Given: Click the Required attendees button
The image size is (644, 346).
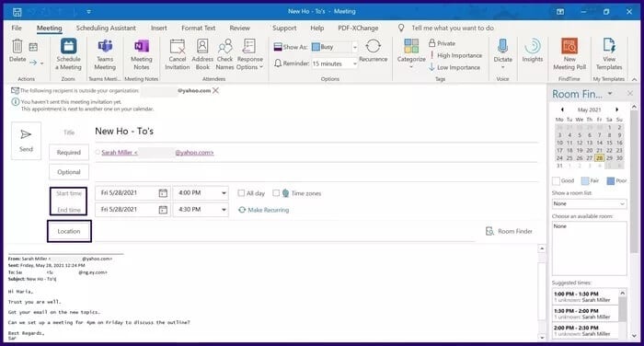Looking at the screenshot, I should (69, 153).
